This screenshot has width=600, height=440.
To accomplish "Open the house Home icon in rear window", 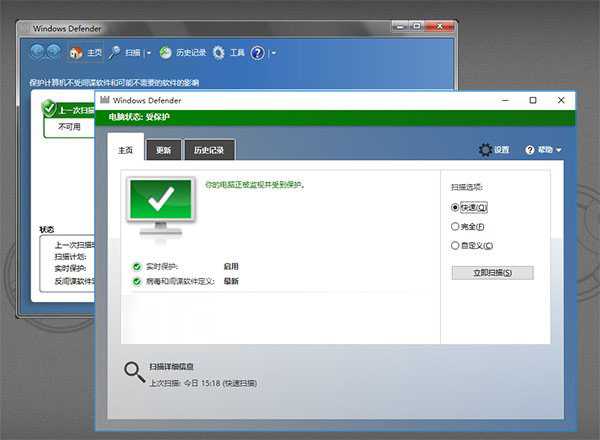I will 76,52.
